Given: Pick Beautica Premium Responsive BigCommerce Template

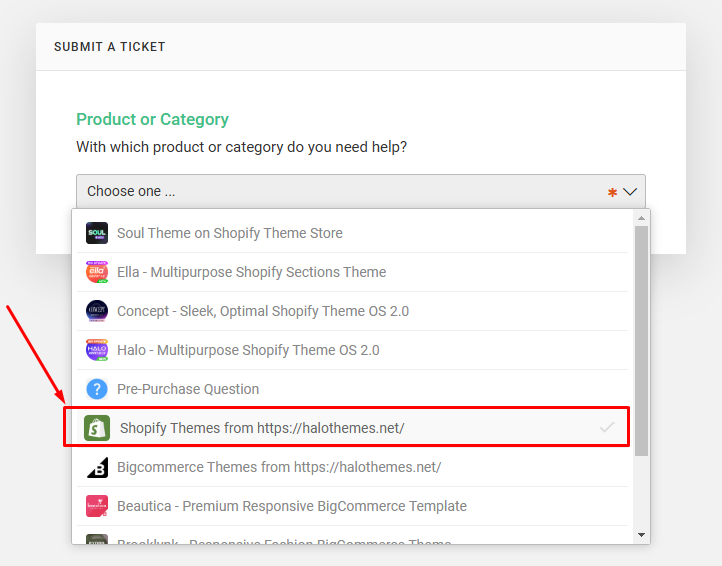Looking at the screenshot, I should 352,506.
